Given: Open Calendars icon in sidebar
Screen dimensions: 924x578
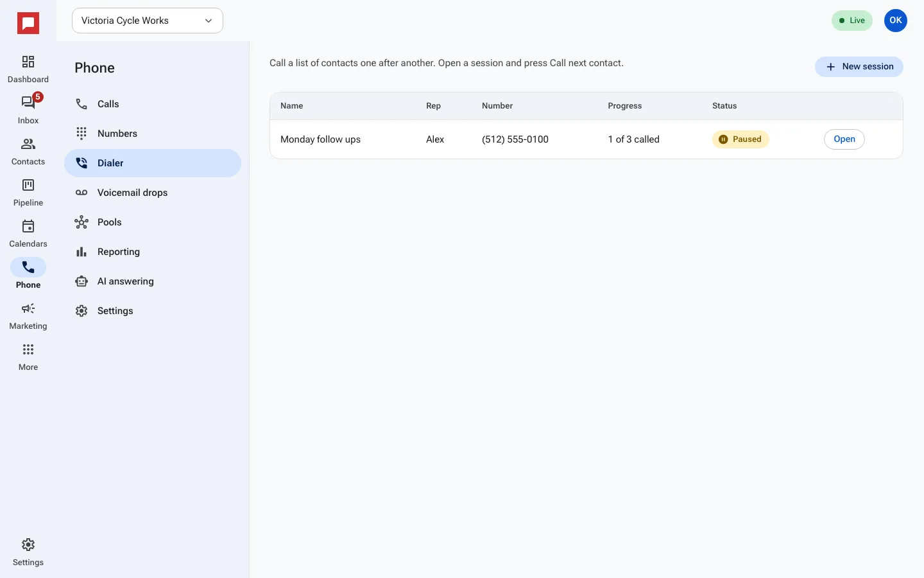Looking at the screenshot, I should (28, 226).
